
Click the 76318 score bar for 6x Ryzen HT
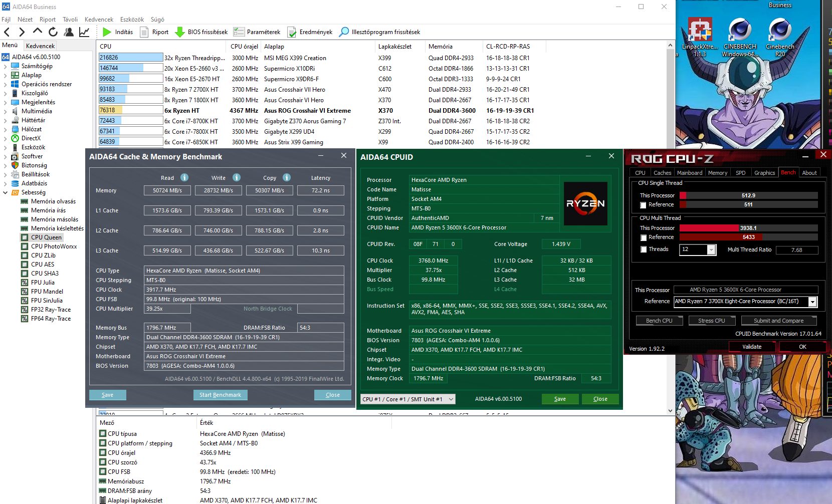pos(131,110)
